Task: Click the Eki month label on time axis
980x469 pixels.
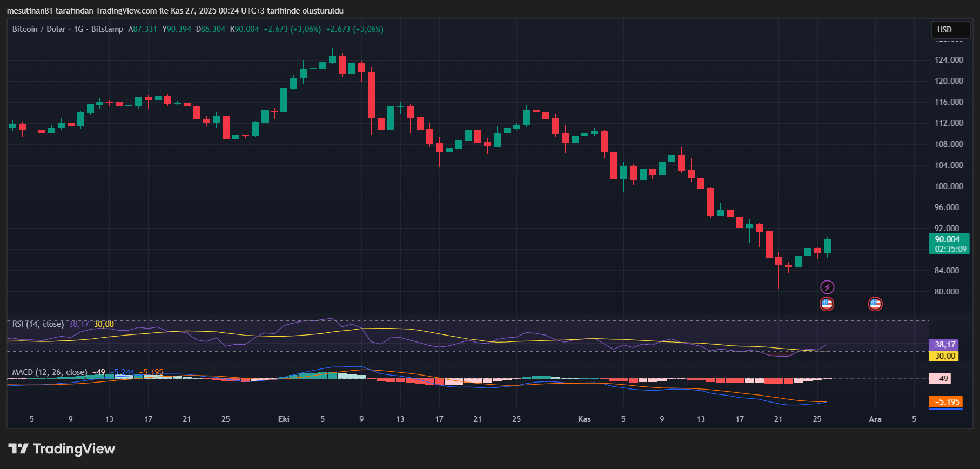Action: click(284, 419)
